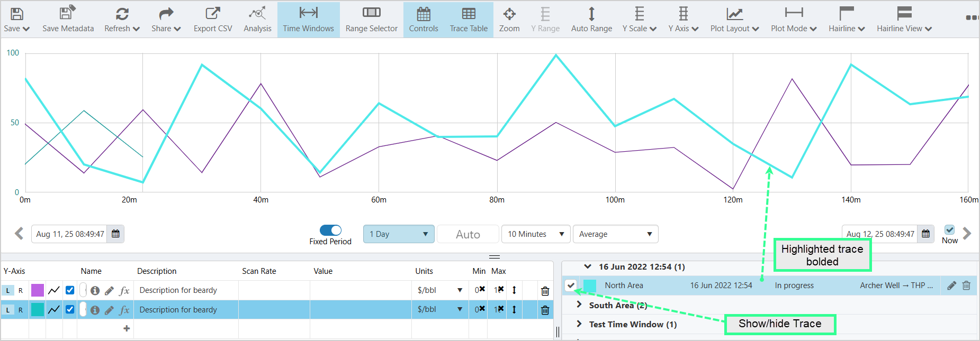Screen dimensions: 980x341
Task: Uncheck the Now checkbox
Action: coord(949,230)
